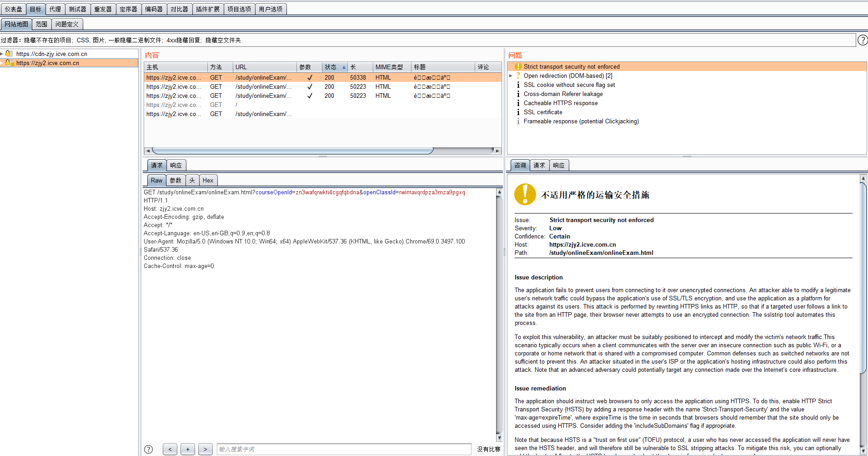This screenshot has height=456, width=868.
Task: Click the parameter checkmark in the 50338 row
Action: [310, 77]
